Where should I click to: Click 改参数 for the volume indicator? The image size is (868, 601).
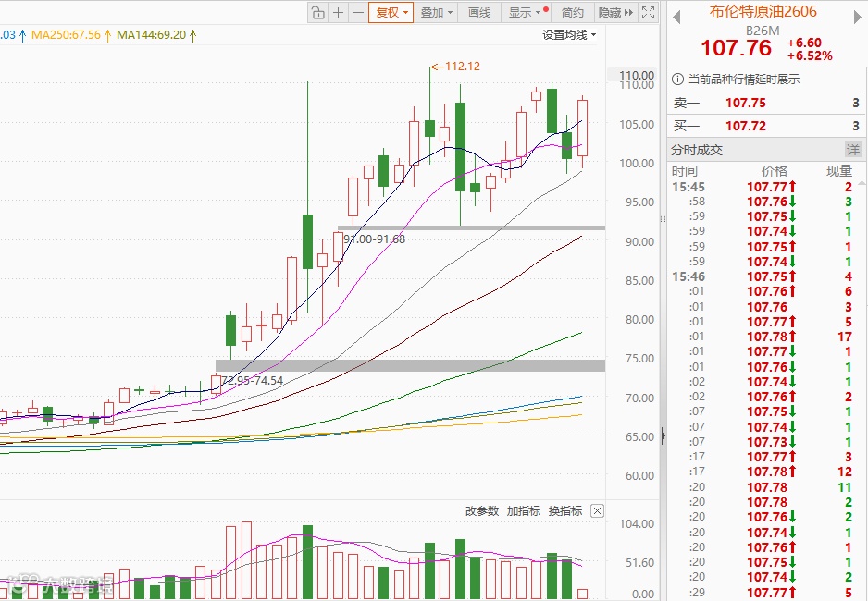point(481,511)
